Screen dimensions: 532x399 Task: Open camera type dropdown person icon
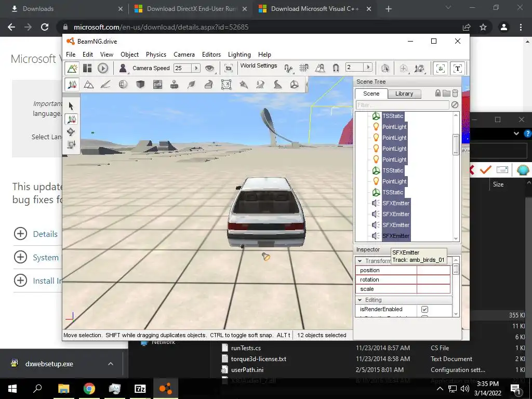tap(123, 69)
